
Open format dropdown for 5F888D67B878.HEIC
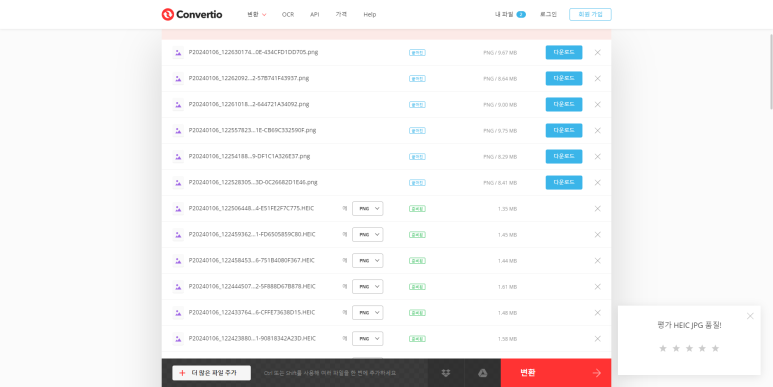tap(367, 286)
